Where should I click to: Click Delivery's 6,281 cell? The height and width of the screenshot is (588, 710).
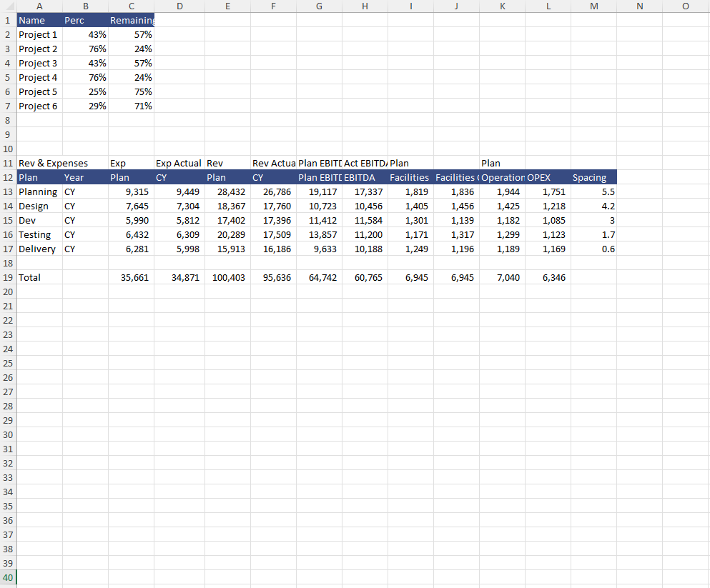click(132, 249)
